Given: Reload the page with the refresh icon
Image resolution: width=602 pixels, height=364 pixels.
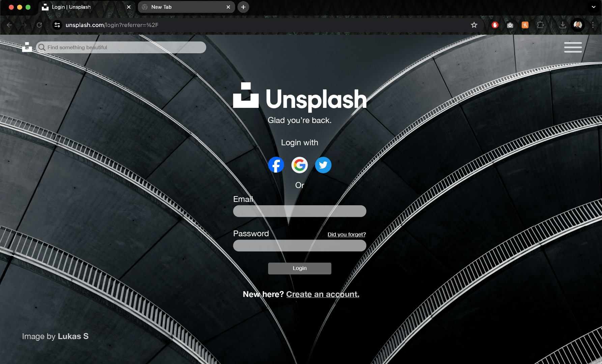Looking at the screenshot, I should (x=39, y=25).
